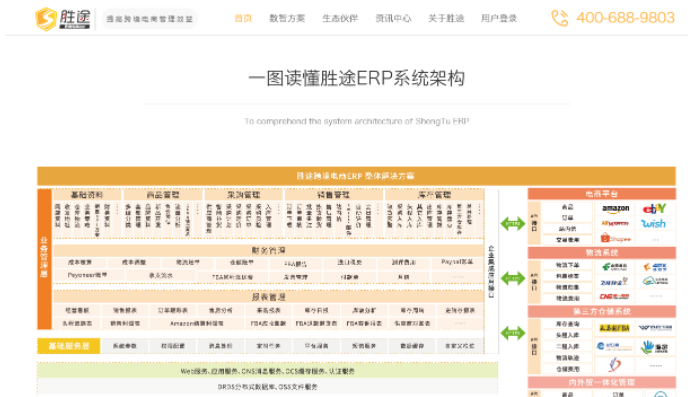
Task: Click the green double arrow beside 电商平台
Action: 512,223
